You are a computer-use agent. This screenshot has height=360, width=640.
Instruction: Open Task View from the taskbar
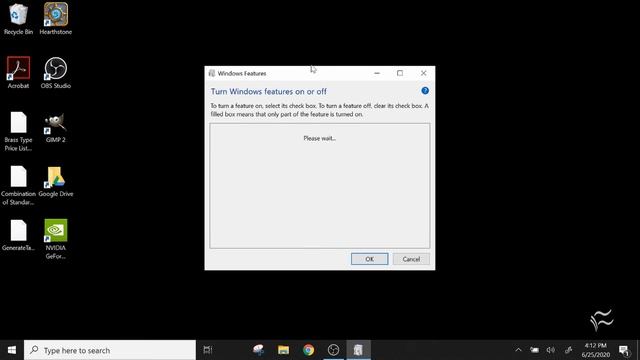[208, 350]
